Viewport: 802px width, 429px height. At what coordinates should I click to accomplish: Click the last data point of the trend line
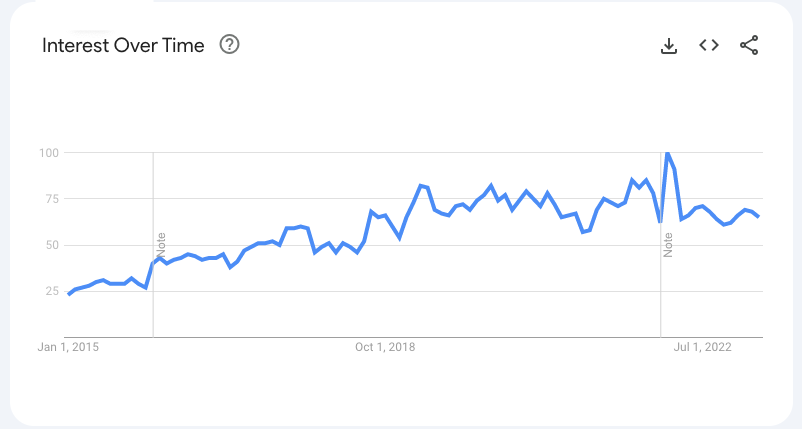758,216
